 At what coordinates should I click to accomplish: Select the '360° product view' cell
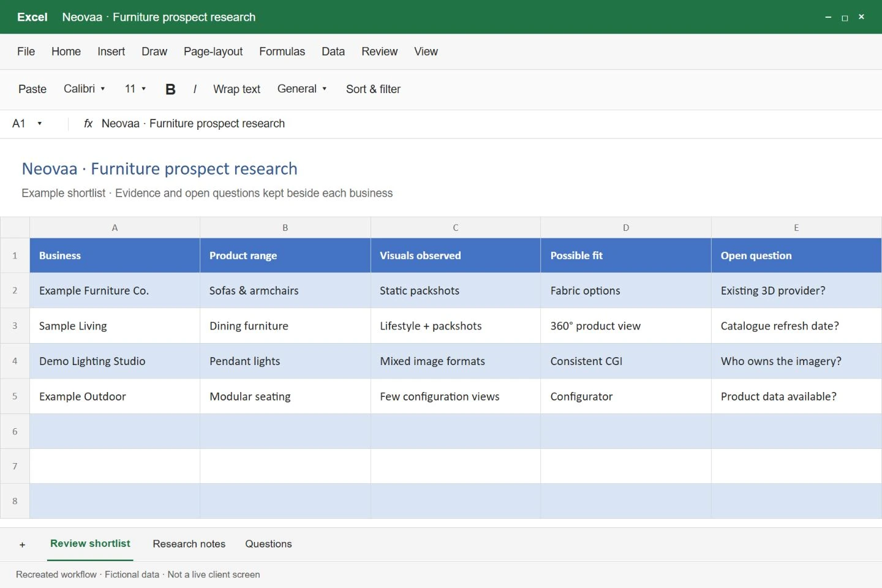click(x=626, y=326)
